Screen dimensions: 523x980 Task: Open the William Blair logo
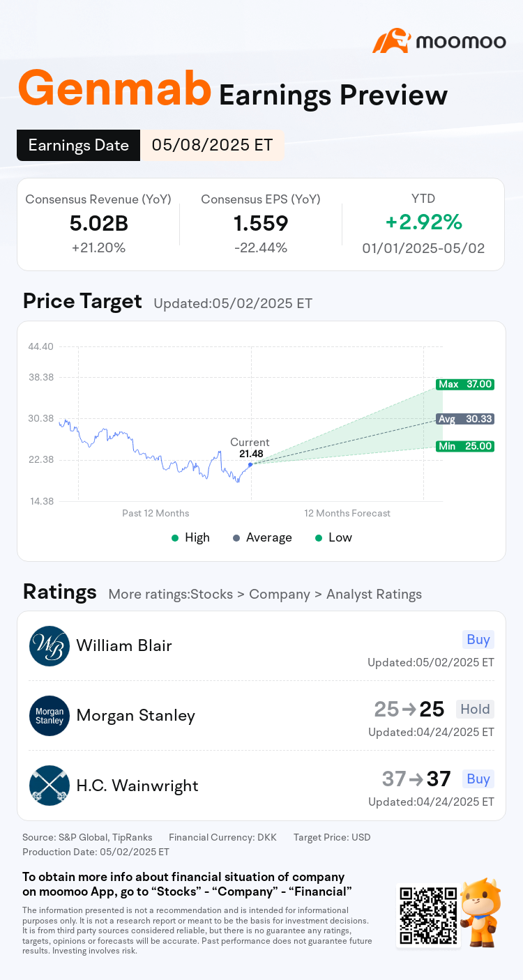50,645
